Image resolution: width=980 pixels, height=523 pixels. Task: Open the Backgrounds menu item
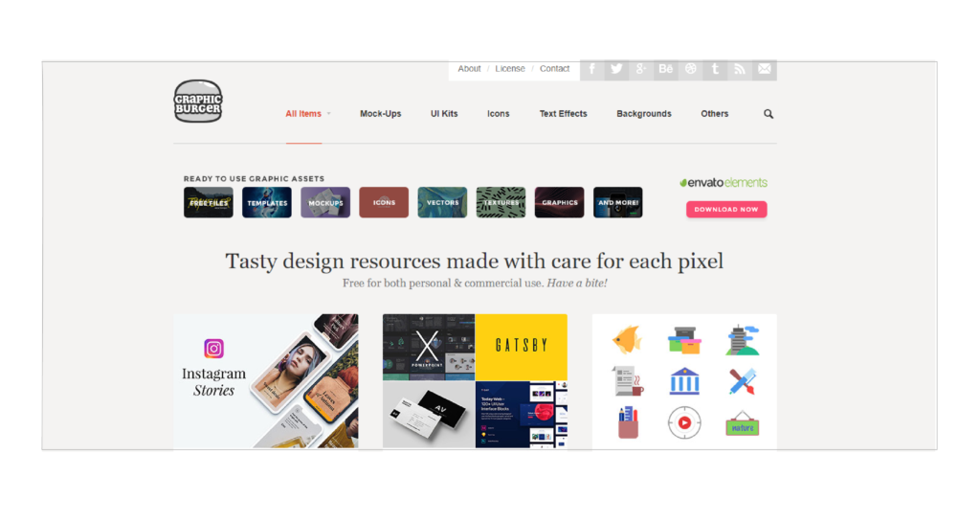644,114
